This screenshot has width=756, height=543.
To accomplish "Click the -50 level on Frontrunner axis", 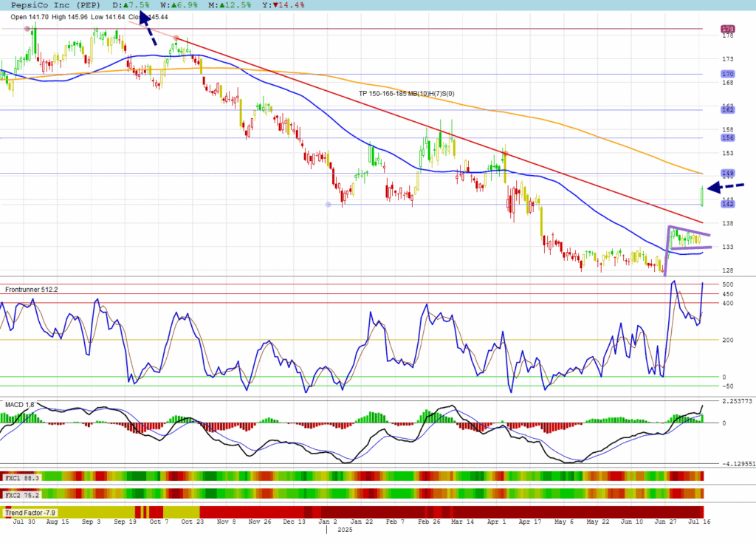I will [726, 386].
